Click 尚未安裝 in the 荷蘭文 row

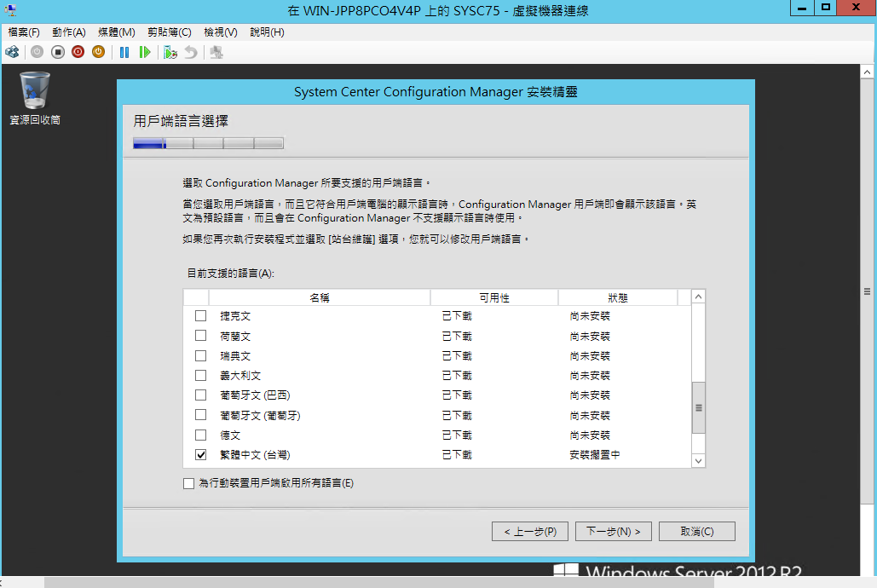590,337
